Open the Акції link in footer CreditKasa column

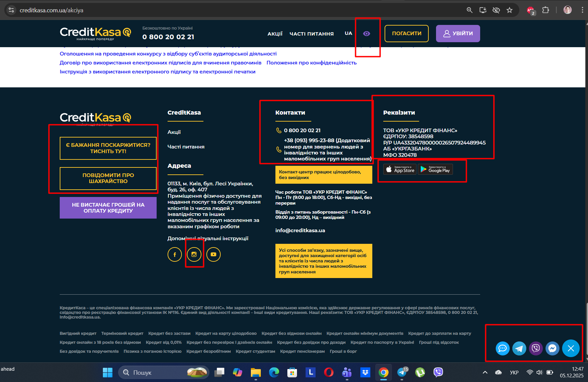coord(174,132)
